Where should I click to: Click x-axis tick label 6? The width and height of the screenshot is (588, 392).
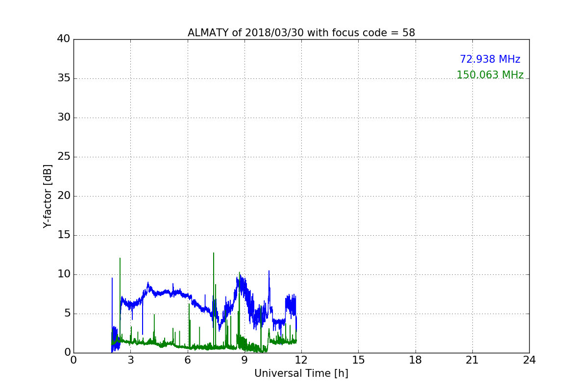pyautogui.click(x=188, y=360)
